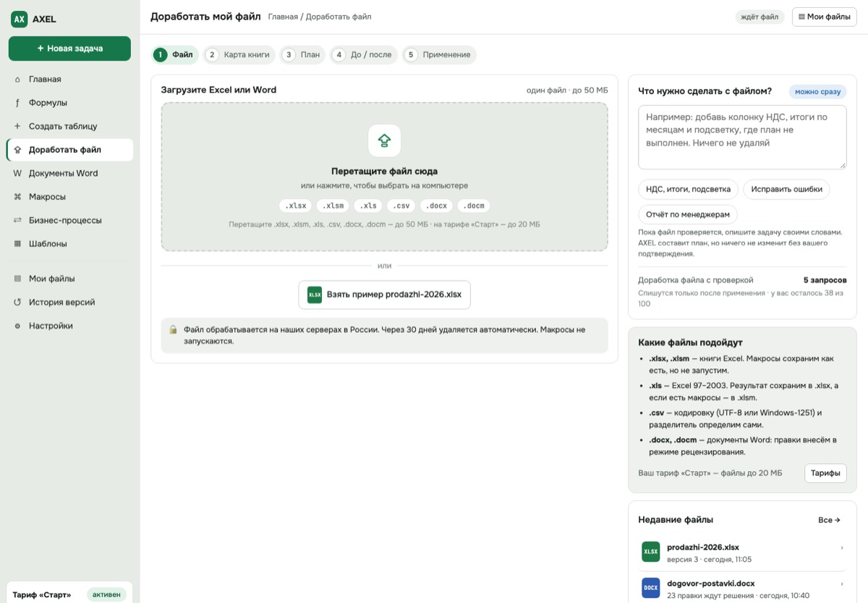Click the активен plan status badge

click(106, 595)
